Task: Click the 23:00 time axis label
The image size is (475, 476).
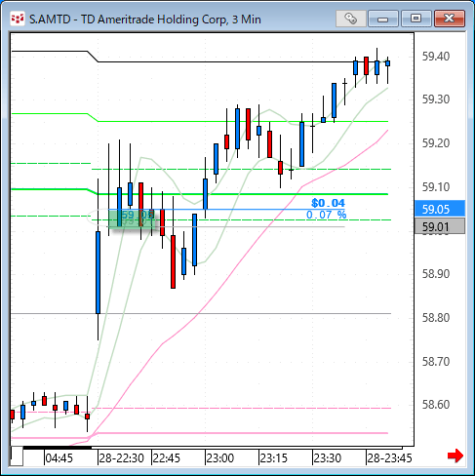Action: point(219,458)
